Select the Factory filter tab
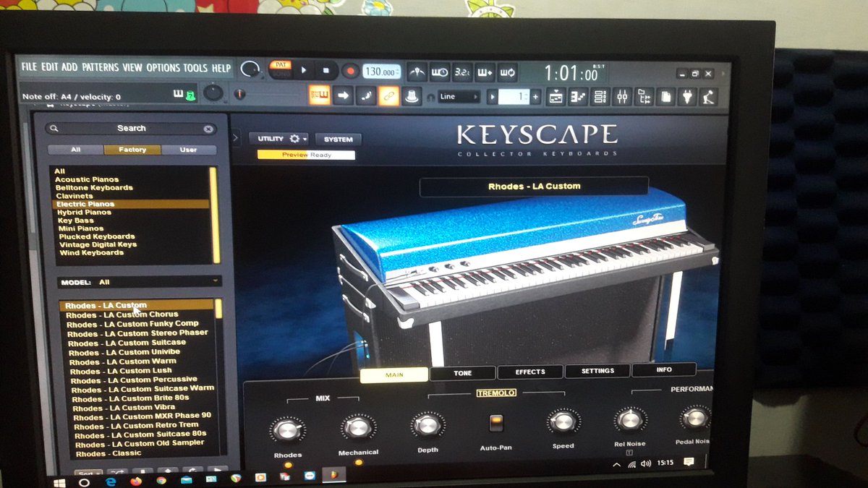 [132, 150]
